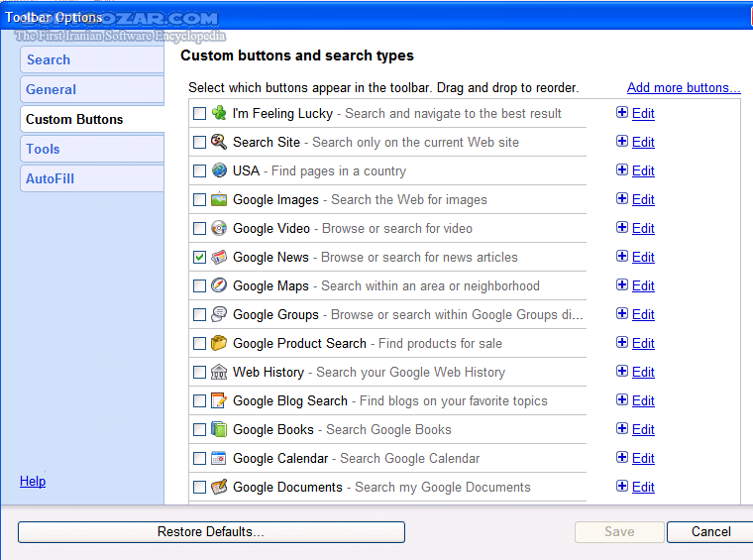Click the I'm Feeling Lucky clover icon

pyautogui.click(x=219, y=113)
